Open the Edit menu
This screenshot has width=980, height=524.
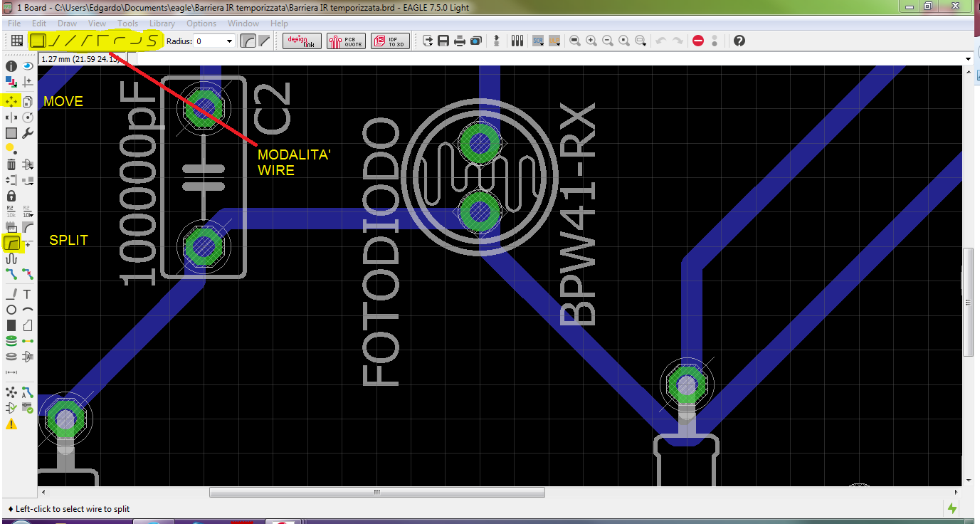tap(39, 23)
